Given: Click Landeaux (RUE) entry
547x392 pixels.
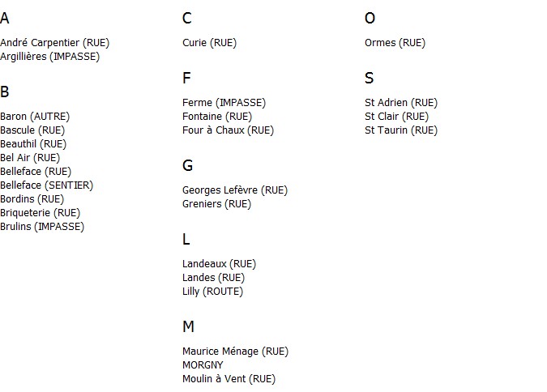Looking at the screenshot, I should tap(219, 264).
